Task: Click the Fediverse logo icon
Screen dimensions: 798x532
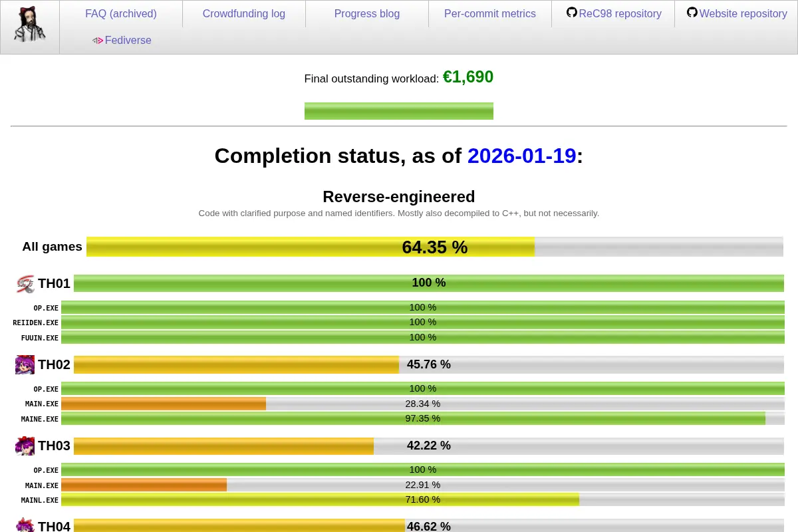Action: click(x=98, y=41)
